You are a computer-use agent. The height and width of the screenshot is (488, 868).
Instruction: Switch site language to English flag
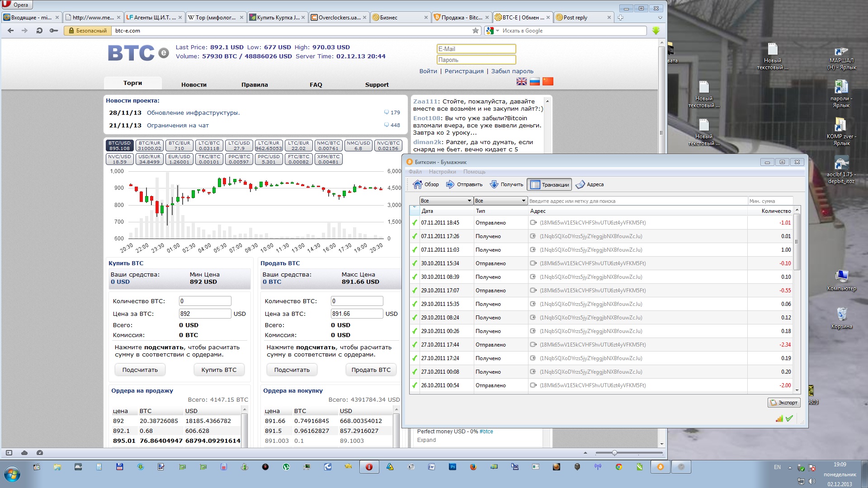(x=522, y=81)
